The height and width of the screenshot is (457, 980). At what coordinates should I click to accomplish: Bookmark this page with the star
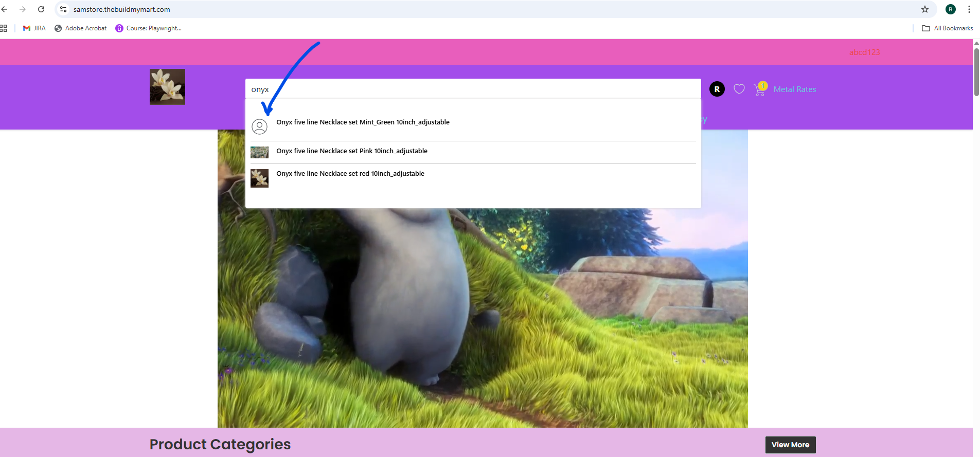tap(925, 9)
